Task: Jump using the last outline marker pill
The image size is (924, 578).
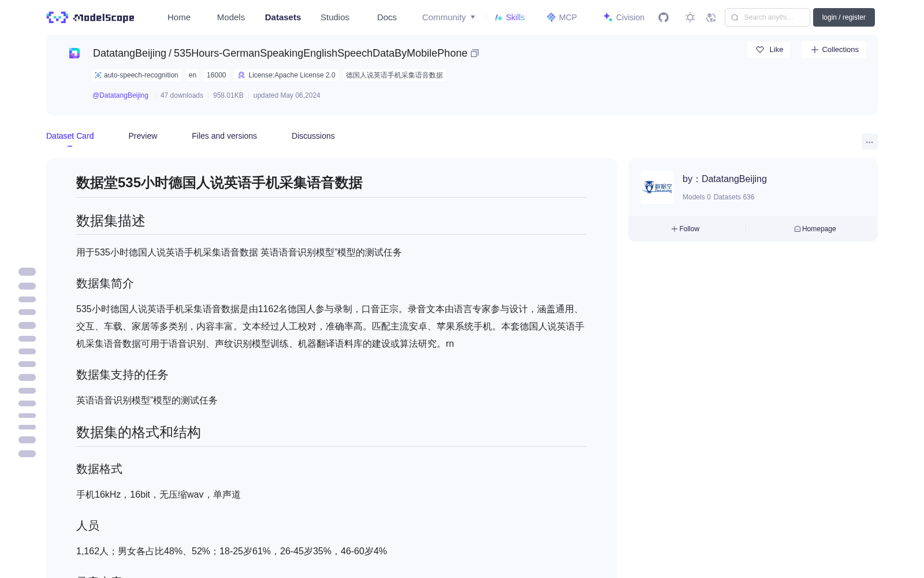Action: [27, 454]
